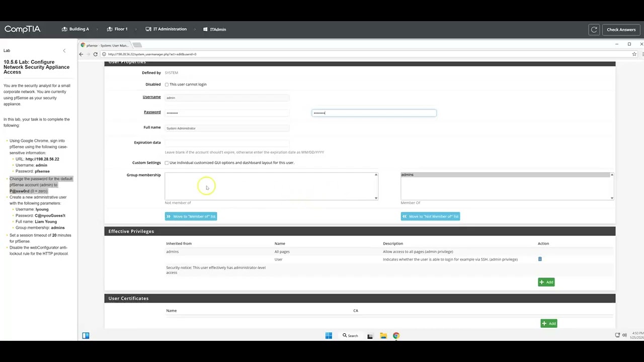The width and height of the screenshot is (644, 362).
Task: Open the Building A breadcrumb
Action: [75, 29]
